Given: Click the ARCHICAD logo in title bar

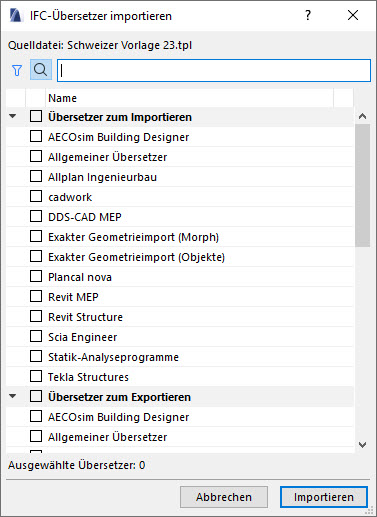Looking at the screenshot, I should click(x=16, y=15).
